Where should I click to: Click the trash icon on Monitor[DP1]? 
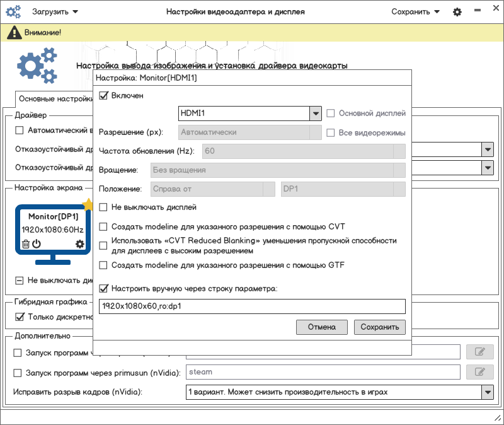click(26, 244)
